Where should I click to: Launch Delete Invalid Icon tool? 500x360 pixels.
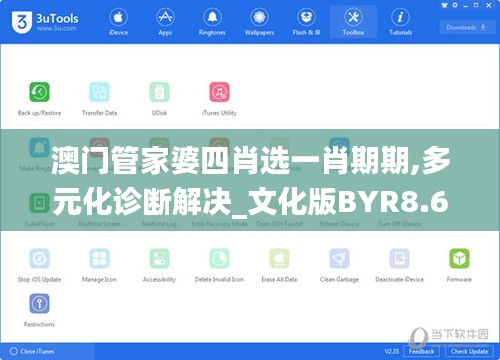[x=219, y=265]
